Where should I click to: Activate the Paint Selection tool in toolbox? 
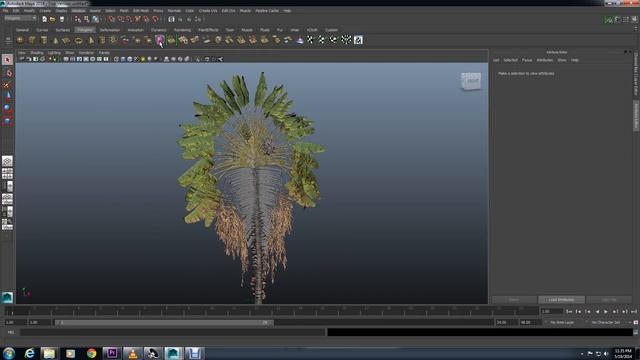coord(7,85)
